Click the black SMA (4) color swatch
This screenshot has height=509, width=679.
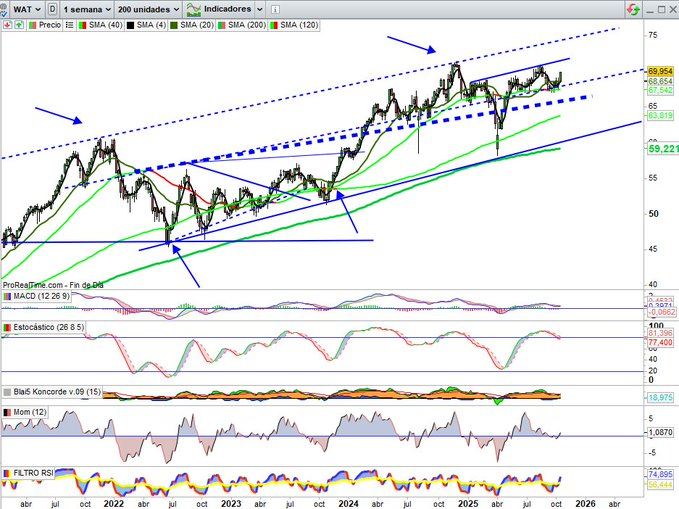click(130, 25)
